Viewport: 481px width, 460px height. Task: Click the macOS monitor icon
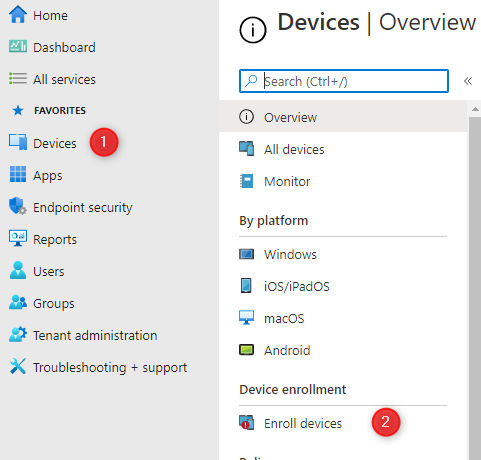pyautogui.click(x=247, y=318)
